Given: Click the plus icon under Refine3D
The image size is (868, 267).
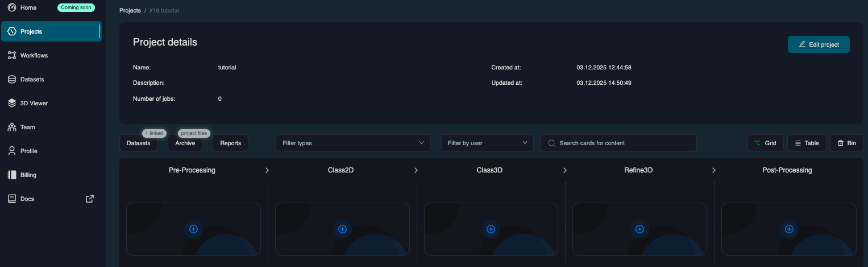Looking at the screenshot, I should coord(639,229).
